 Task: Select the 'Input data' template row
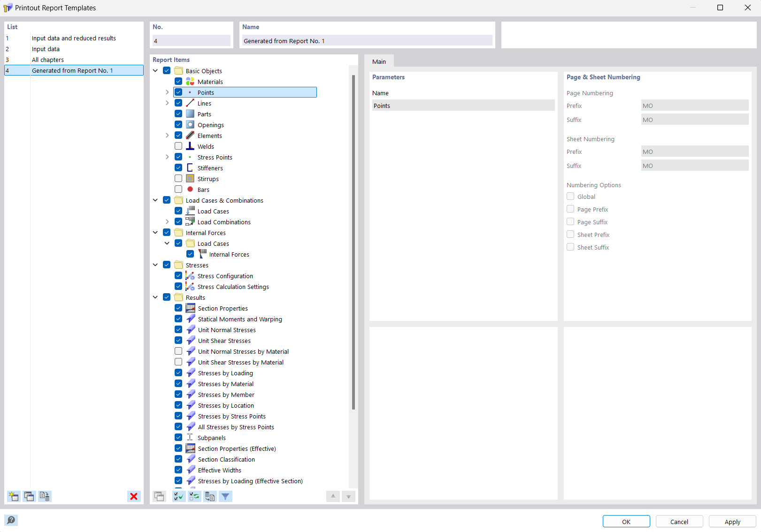pyautogui.click(x=74, y=49)
